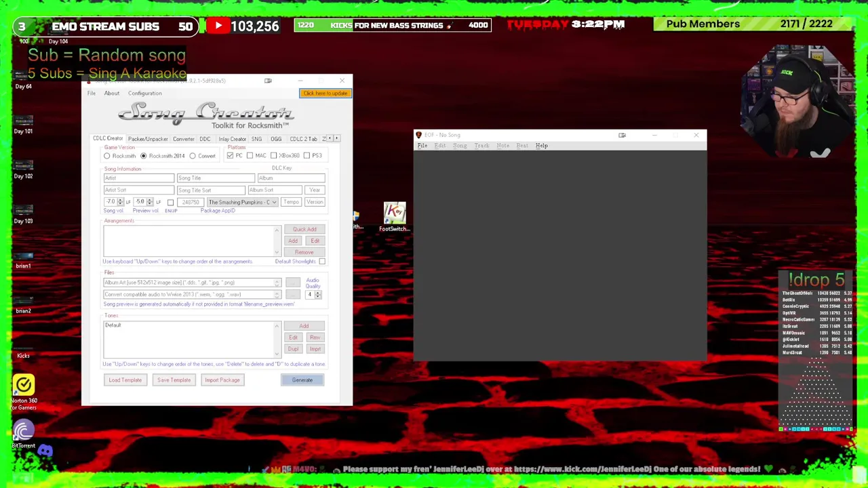Click the Tempo input field
Image resolution: width=868 pixels, height=488 pixels.
[x=291, y=202]
